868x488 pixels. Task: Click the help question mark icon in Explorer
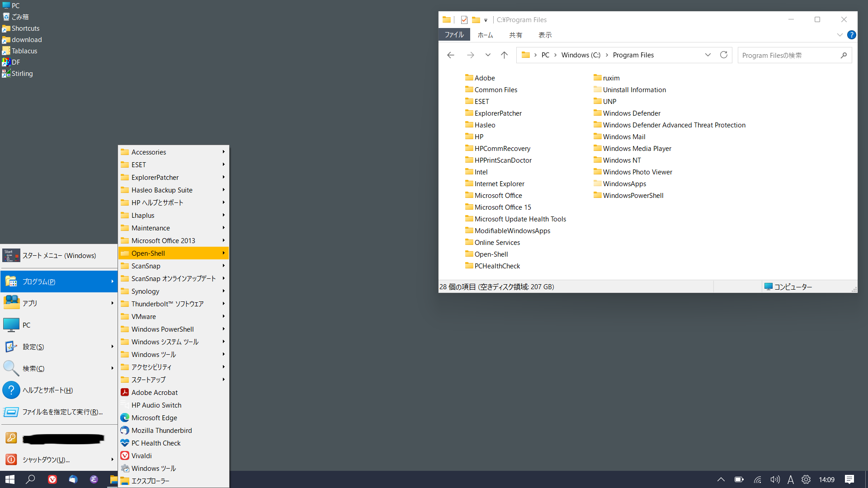pos(851,35)
